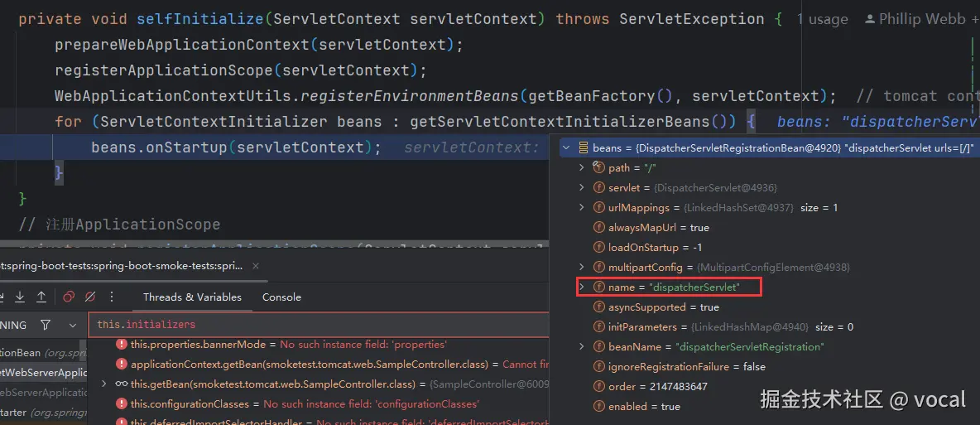Click the field icon beside loadOnStartup
The width and height of the screenshot is (980, 425).
(x=598, y=247)
